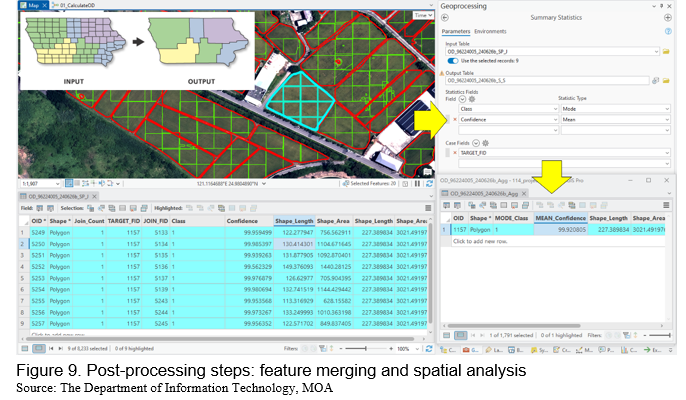Switch to the Environments tab
Viewport: 686px width, 400px height.
(x=490, y=32)
